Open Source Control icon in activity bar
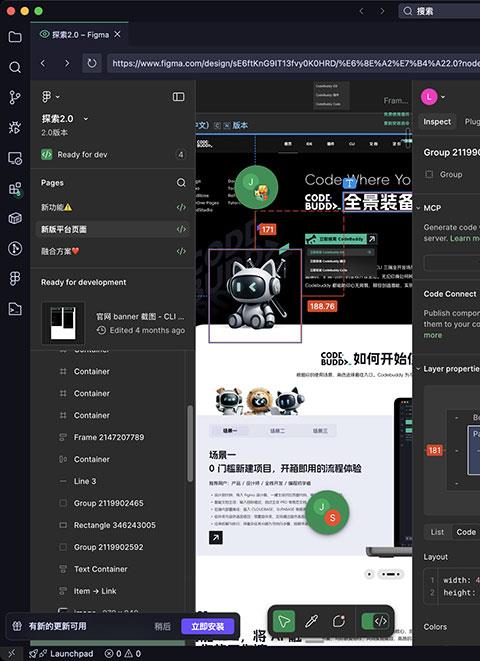This screenshot has width=480, height=661. [x=15, y=97]
